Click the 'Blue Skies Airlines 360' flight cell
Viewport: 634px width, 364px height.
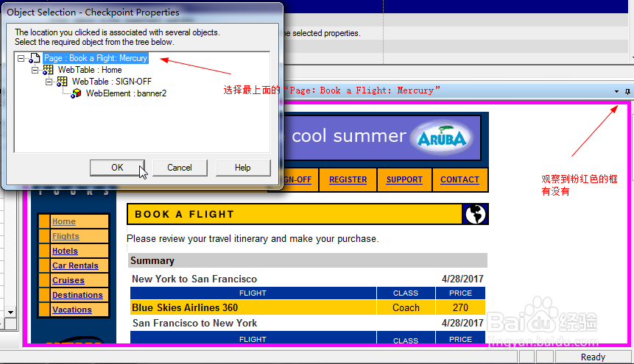[x=253, y=308]
